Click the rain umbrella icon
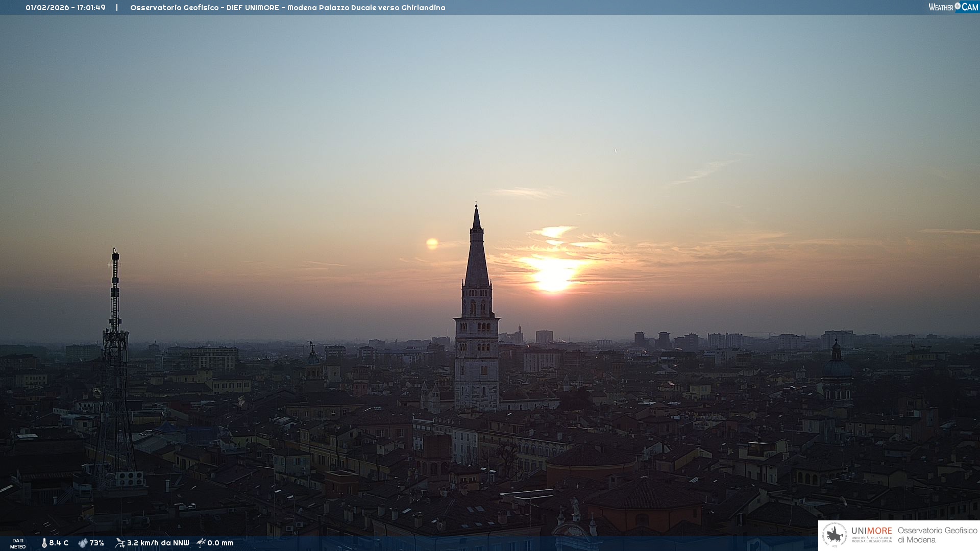The width and height of the screenshot is (980, 551). pos(201,543)
